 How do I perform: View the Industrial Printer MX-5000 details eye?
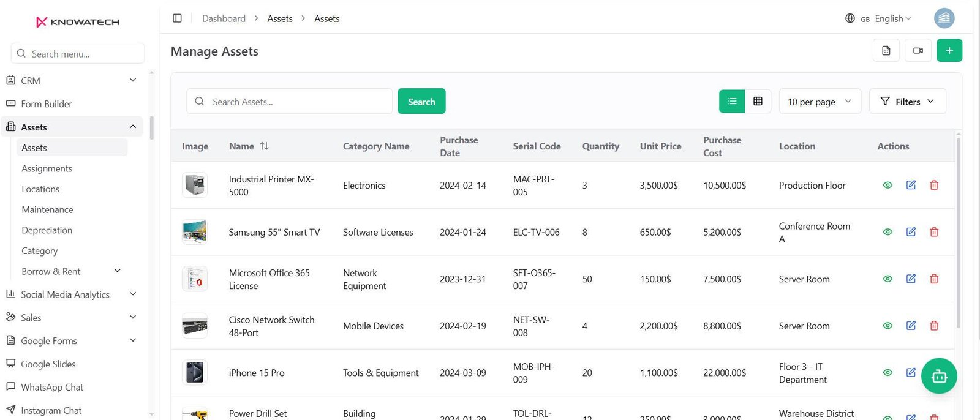click(x=888, y=185)
